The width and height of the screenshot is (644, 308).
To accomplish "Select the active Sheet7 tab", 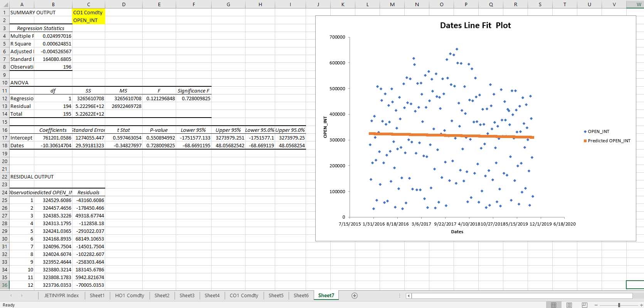I will tap(326, 296).
